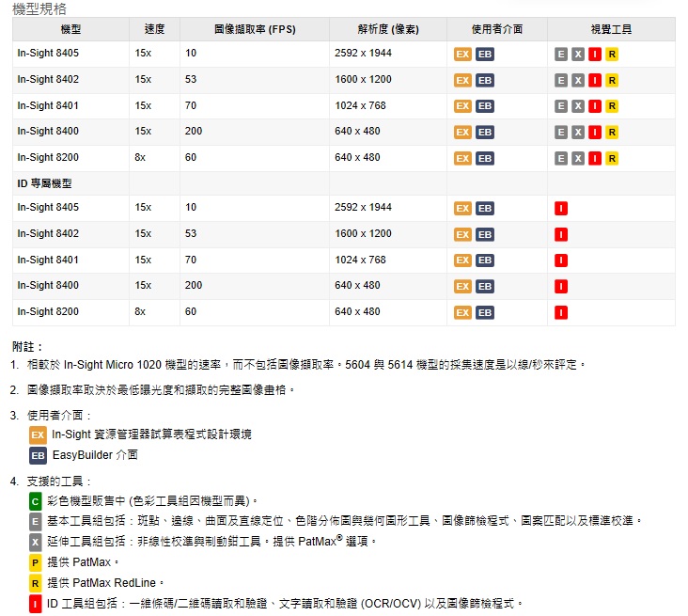This screenshot has width=688, height=616.
Task: Click the R icon in the In-Sight 8401 row
Action: 612,106
